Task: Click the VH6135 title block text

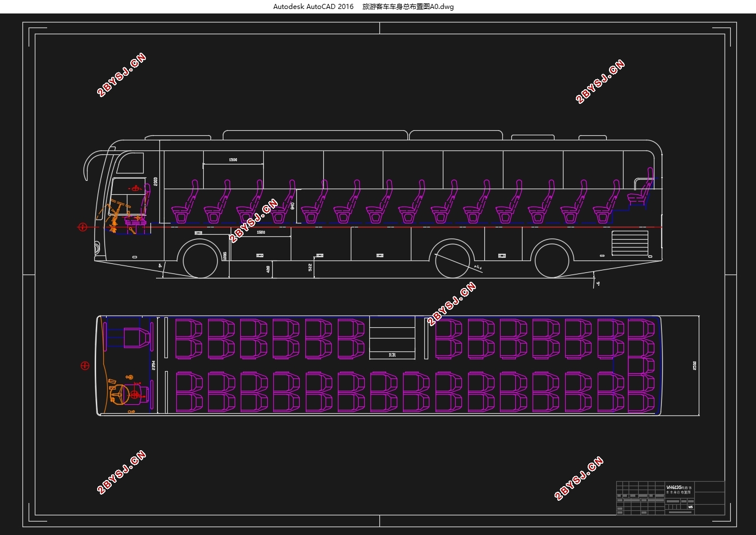Action: click(673, 487)
